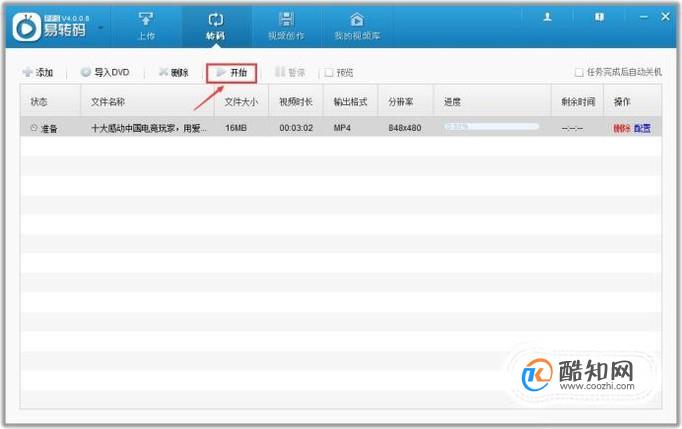This screenshot has height=429, width=682.
Task: Switch to the 转码 transcode tab
Action: 216,26
